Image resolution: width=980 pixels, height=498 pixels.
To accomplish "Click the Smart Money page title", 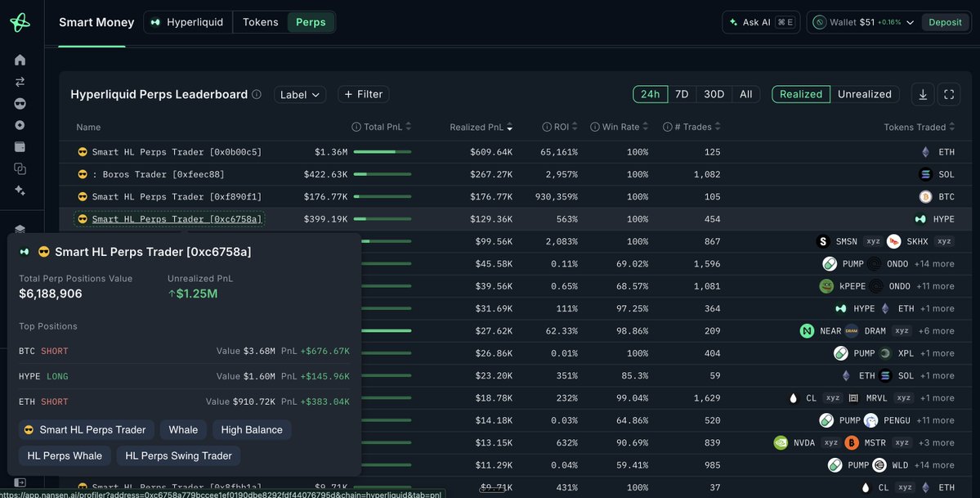I will click(x=96, y=23).
